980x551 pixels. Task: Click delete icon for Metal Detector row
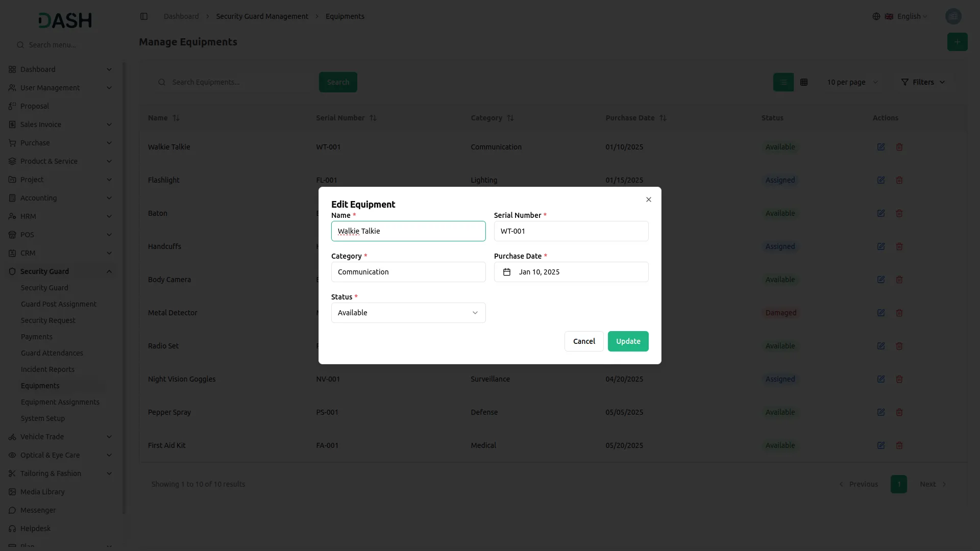pyautogui.click(x=899, y=313)
